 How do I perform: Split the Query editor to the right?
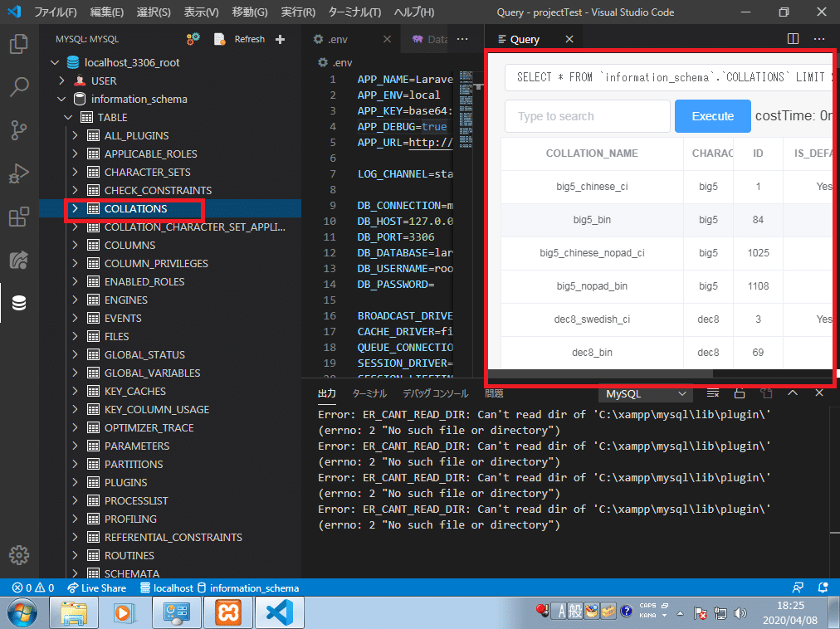tap(793, 39)
